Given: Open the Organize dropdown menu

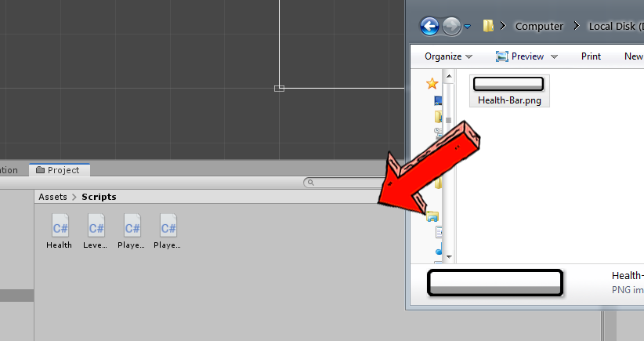Looking at the screenshot, I should click(448, 56).
